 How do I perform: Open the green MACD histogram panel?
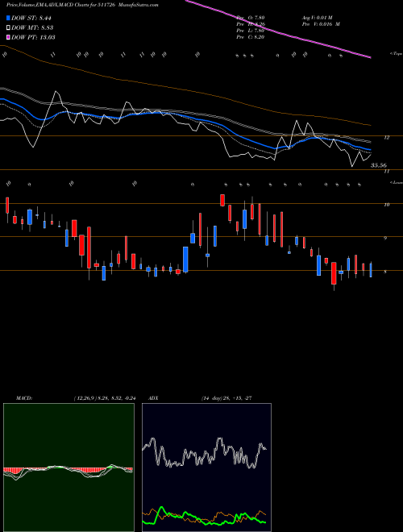coord(69,468)
